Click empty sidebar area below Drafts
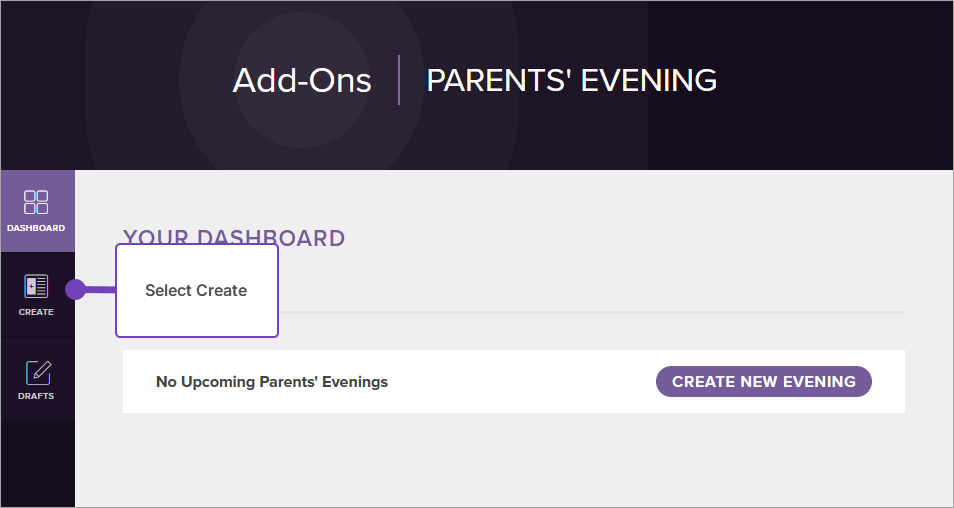The height and width of the screenshot is (508, 954). (x=37, y=460)
